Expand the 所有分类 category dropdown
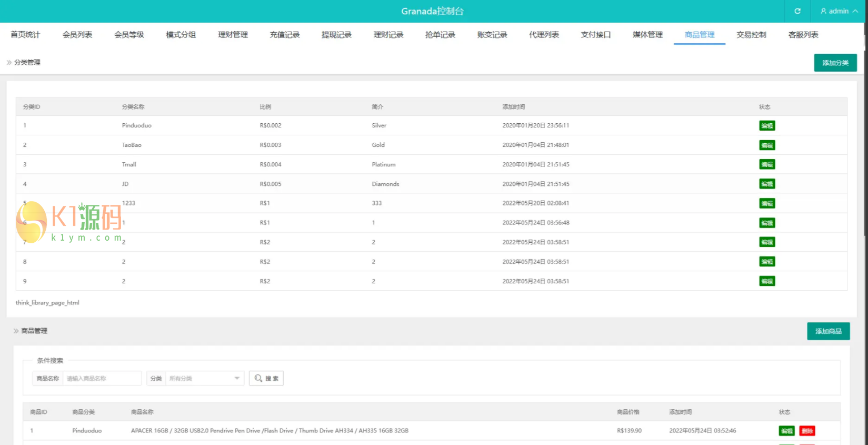 205,378
